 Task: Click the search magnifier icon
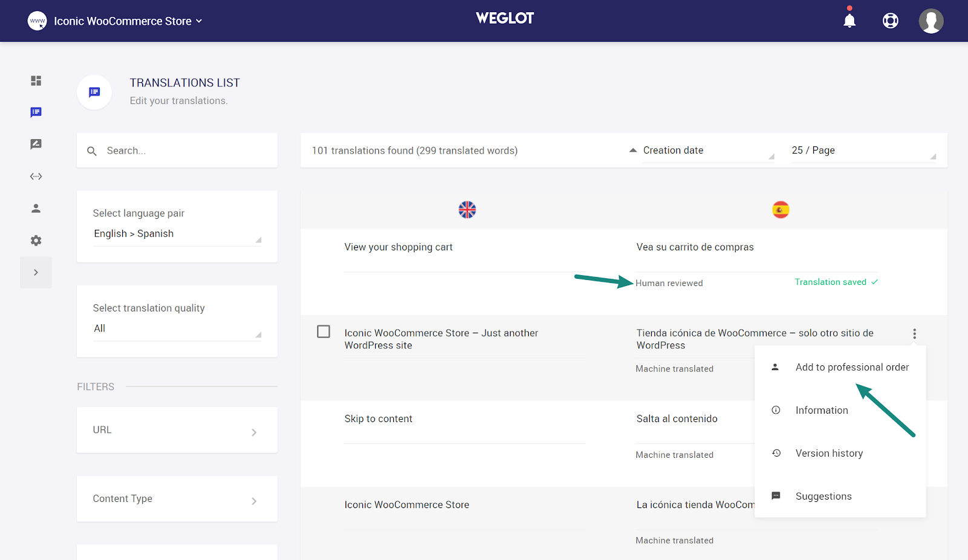pos(92,151)
